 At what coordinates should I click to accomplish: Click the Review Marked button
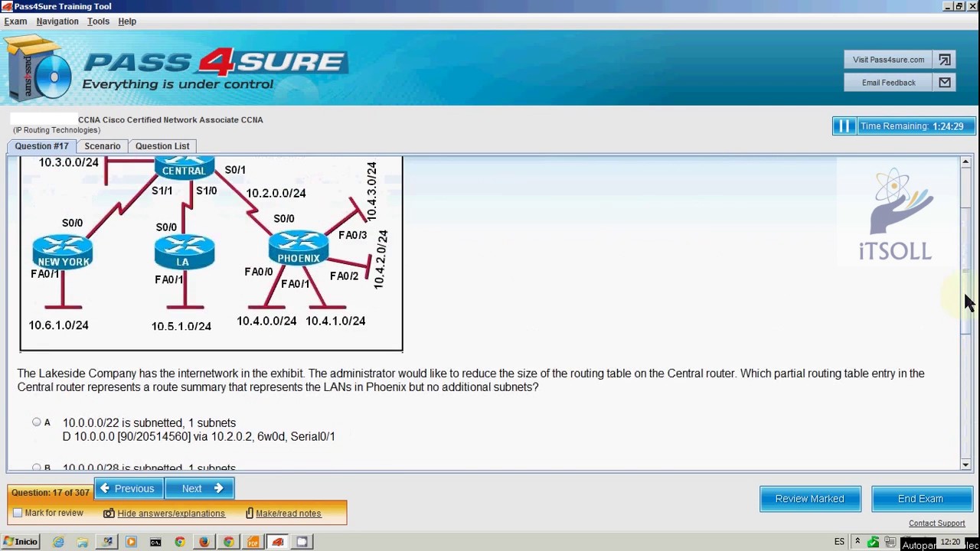[810, 499]
